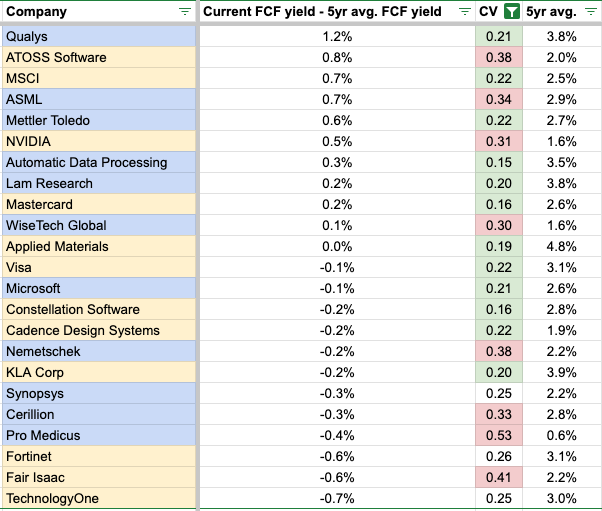Select the TechnologyOne company cell
This screenshot has width=602, height=511.
(99, 498)
